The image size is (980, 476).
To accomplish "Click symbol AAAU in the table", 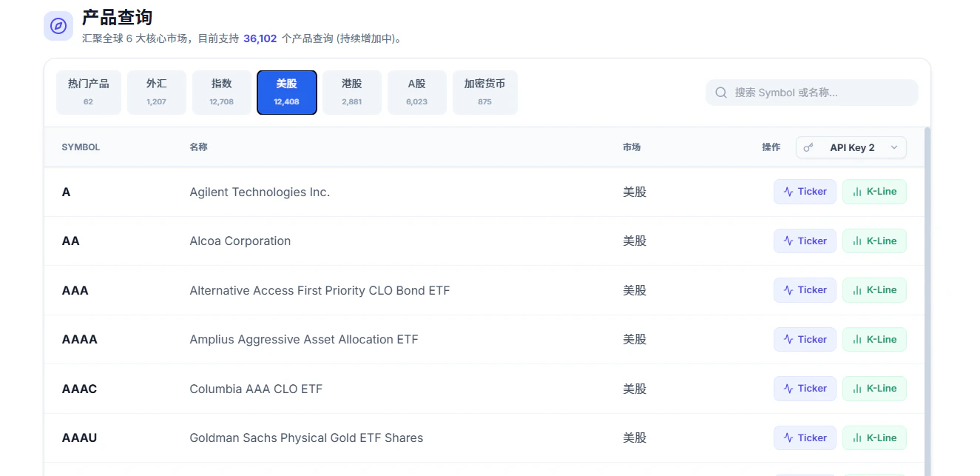I will (x=79, y=438).
